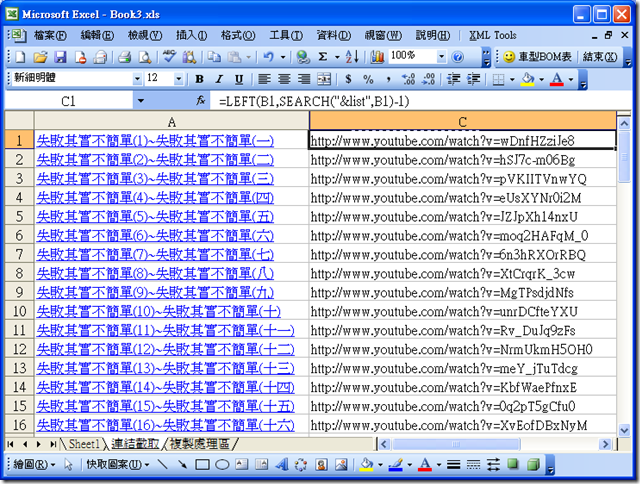This screenshot has width=640, height=484.
Task: Insert hyperlink using the globe icon
Action: coord(303,57)
